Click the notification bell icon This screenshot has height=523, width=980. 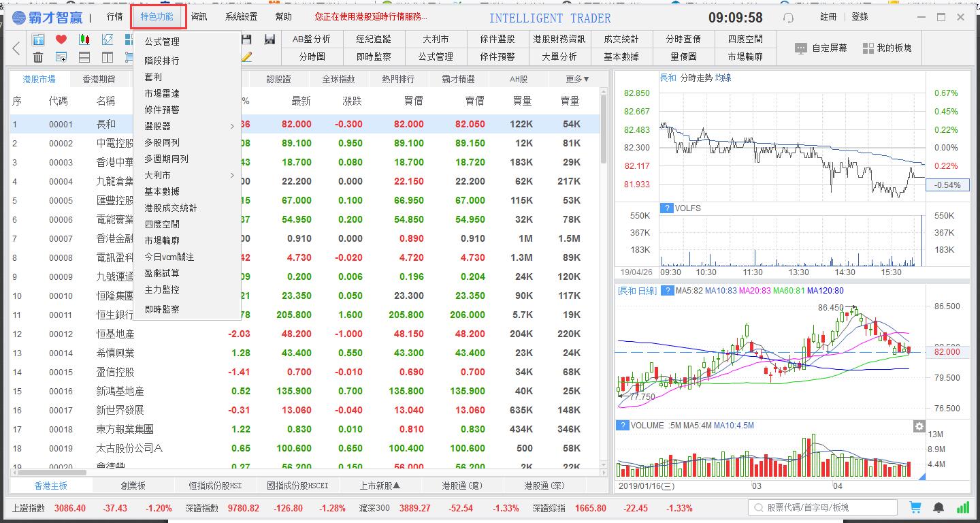click(x=938, y=507)
